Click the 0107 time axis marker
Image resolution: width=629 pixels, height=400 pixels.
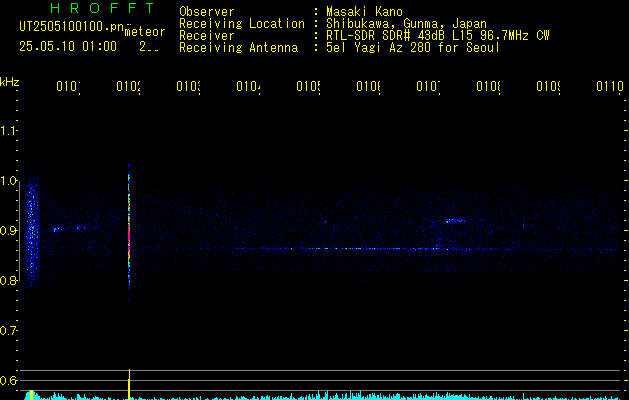[x=428, y=86]
